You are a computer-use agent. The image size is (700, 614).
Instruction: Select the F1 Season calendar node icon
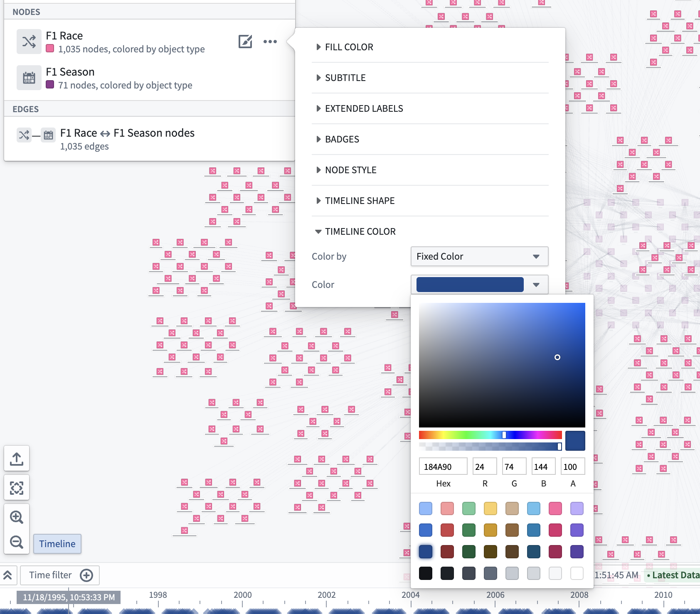(29, 78)
